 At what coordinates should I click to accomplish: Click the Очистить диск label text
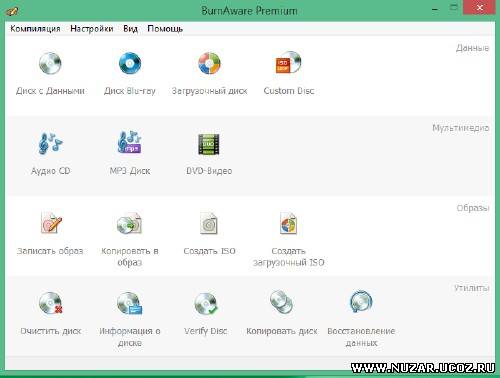(51, 331)
